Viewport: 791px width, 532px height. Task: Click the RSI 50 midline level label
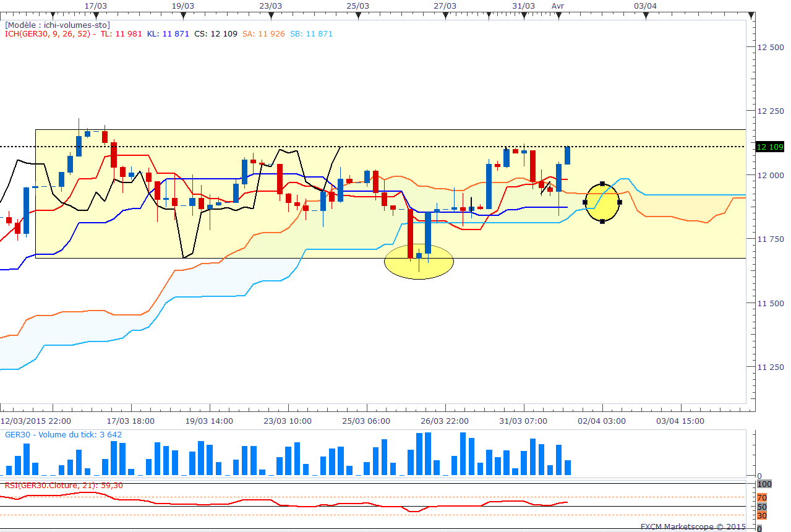(x=762, y=507)
